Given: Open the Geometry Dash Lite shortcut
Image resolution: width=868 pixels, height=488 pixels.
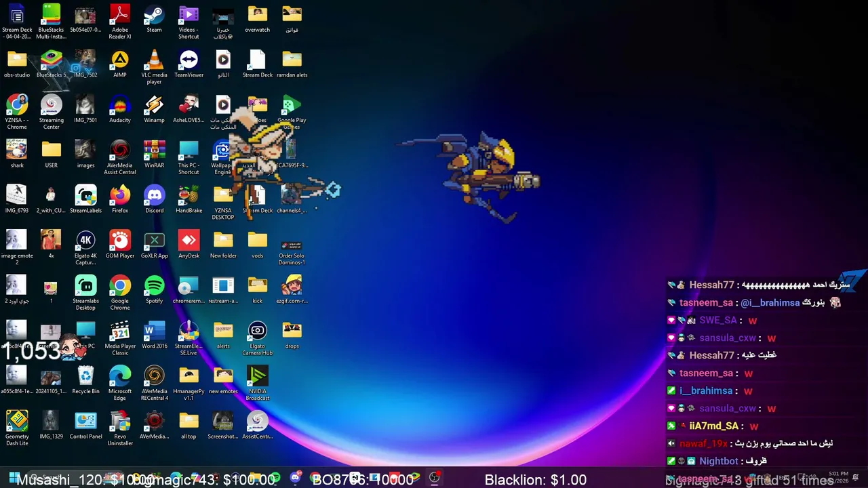Looking at the screenshot, I should click(17, 428).
